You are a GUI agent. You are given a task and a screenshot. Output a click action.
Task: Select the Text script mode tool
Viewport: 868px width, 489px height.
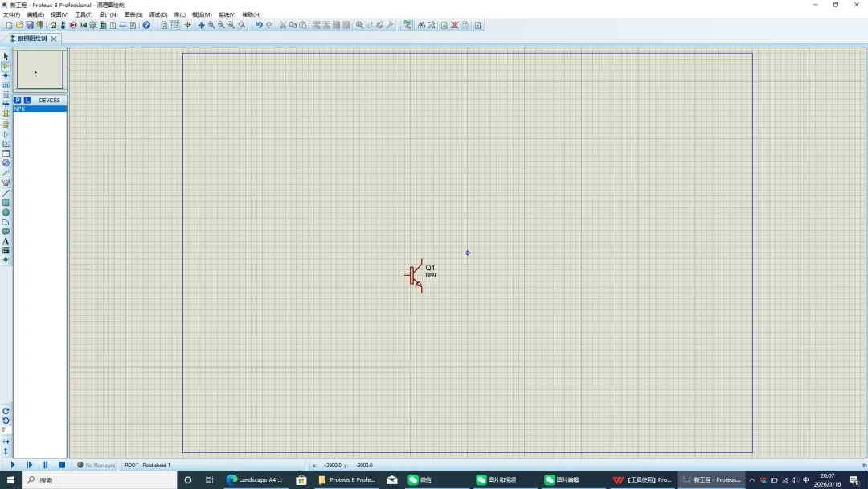pos(6,95)
